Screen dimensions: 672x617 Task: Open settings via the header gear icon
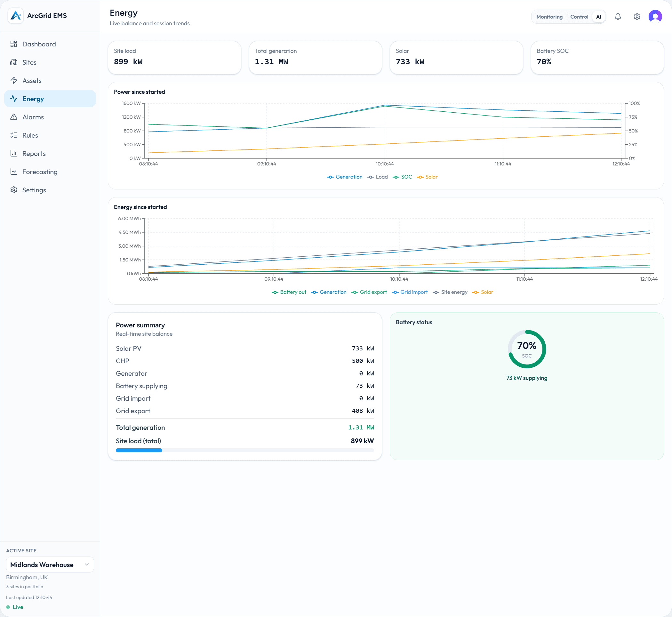click(x=636, y=17)
